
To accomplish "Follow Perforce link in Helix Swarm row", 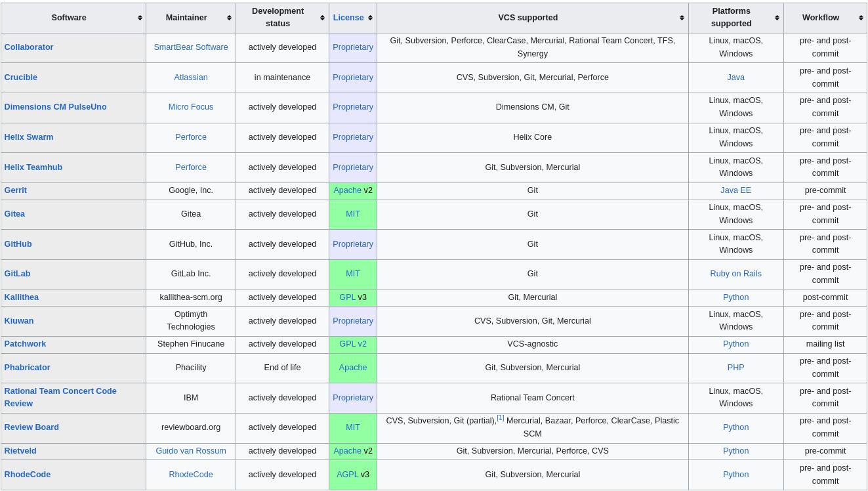I will point(191,137).
